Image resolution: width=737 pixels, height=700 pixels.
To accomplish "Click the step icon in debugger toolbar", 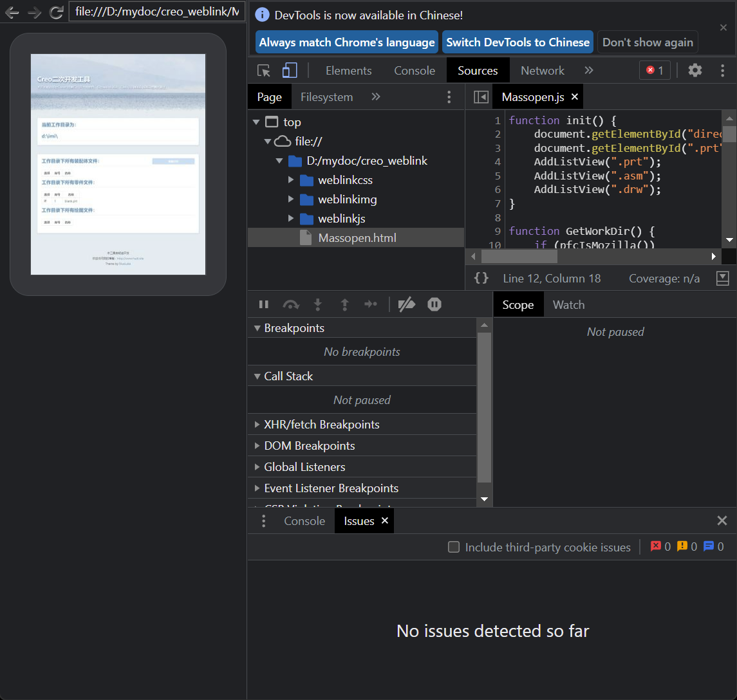I will pos(371,304).
